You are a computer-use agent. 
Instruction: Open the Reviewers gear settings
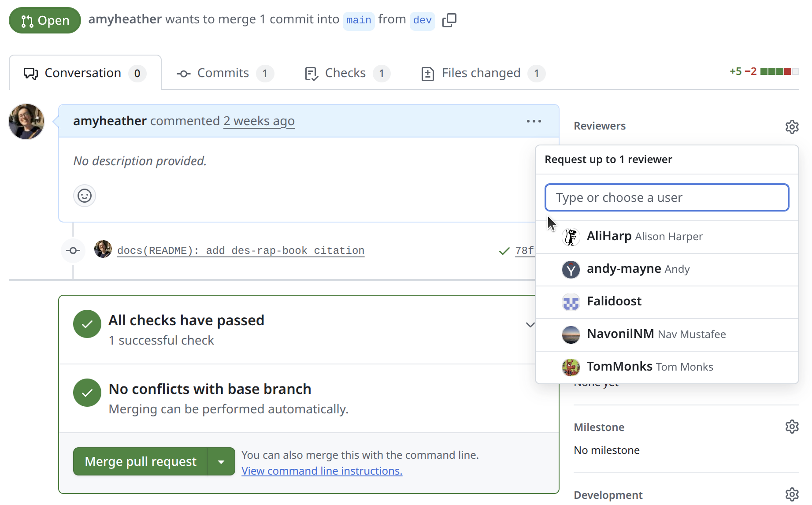pos(792,126)
